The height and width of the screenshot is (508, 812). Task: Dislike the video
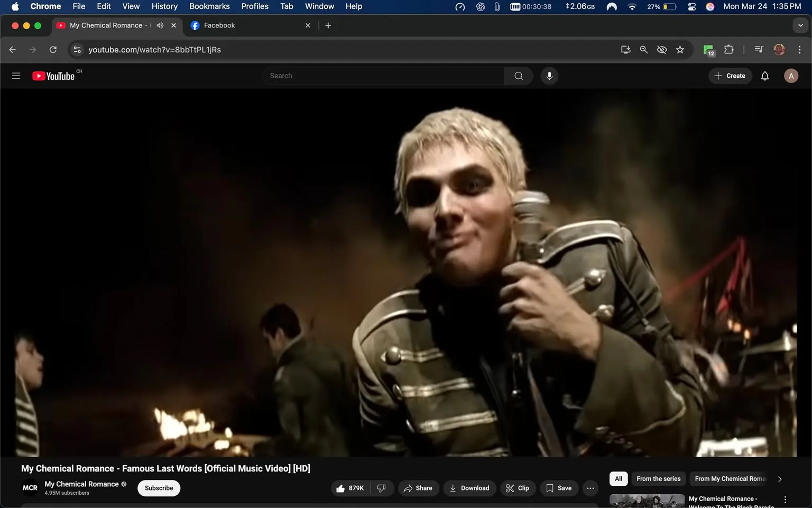pyautogui.click(x=382, y=488)
